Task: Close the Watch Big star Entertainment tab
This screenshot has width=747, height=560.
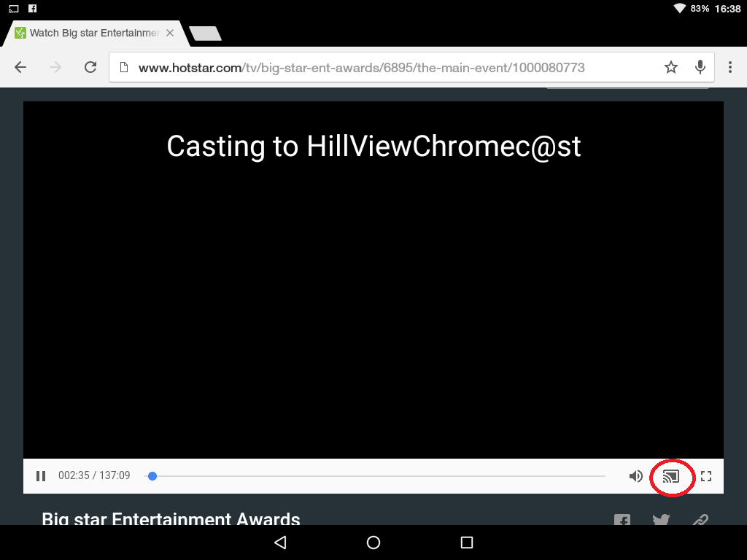Action: [x=169, y=33]
